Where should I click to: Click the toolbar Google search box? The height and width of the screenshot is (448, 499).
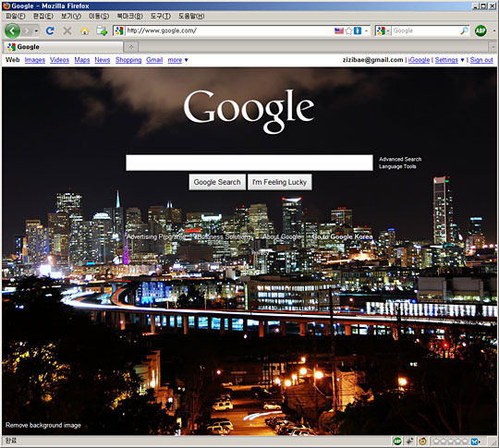click(425, 30)
